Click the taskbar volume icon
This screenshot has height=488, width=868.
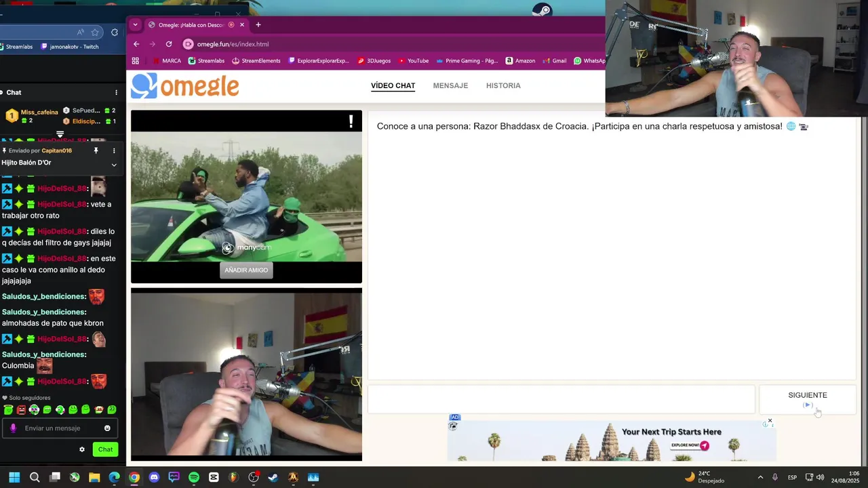click(x=820, y=477)
